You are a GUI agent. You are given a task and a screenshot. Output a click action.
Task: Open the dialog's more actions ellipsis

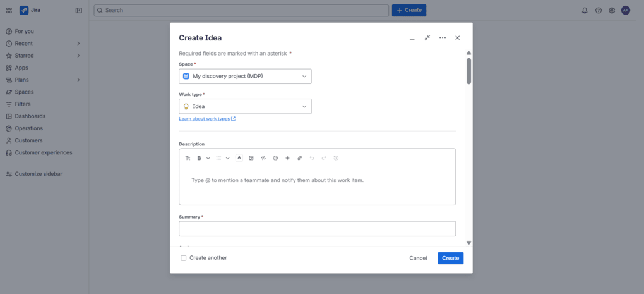click(x=443, y=38)
